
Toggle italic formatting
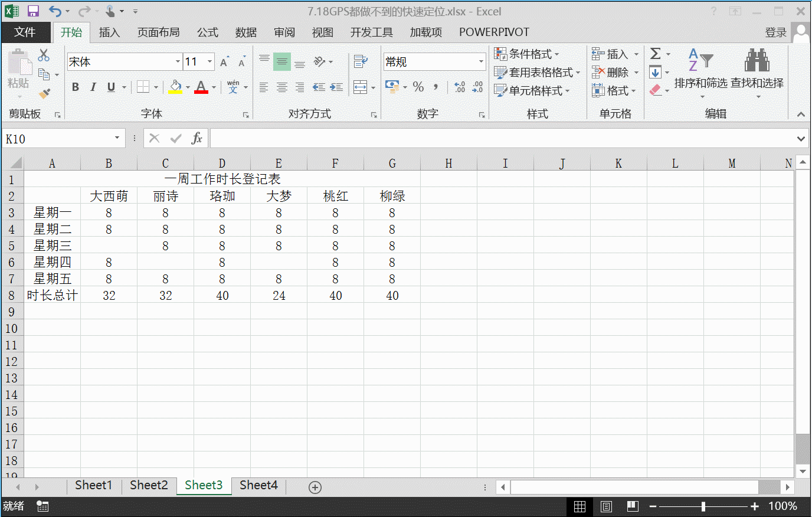coord(93,87)
